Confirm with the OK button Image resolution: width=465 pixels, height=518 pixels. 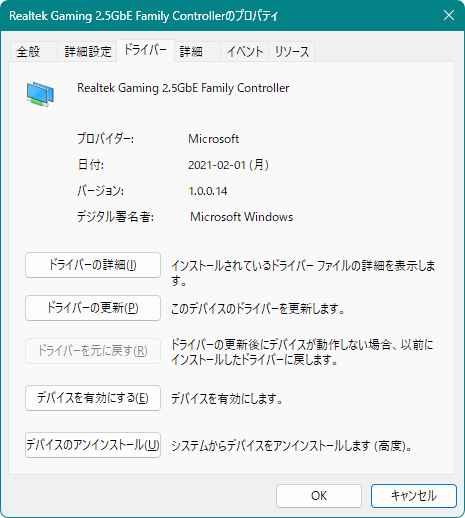pyautogui.click(x=319, y=496)
